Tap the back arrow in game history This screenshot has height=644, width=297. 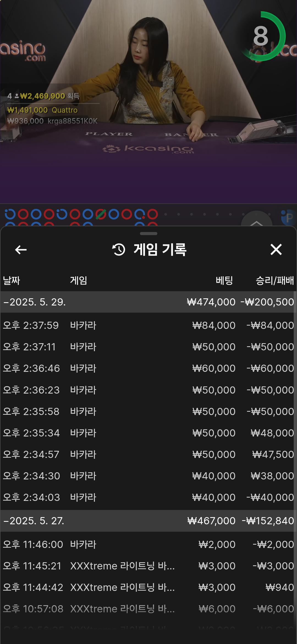[x=21, y=250]
